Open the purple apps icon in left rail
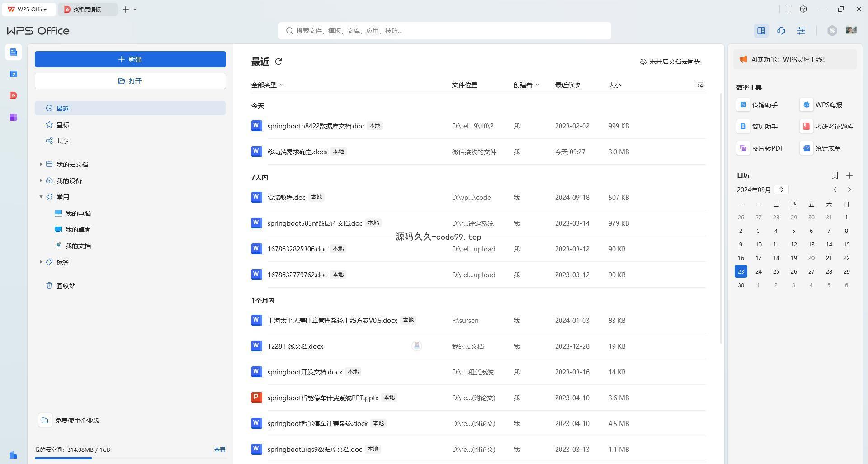Image resolution: width=868 pixels, height=464 pixels. tap(14, 117)
